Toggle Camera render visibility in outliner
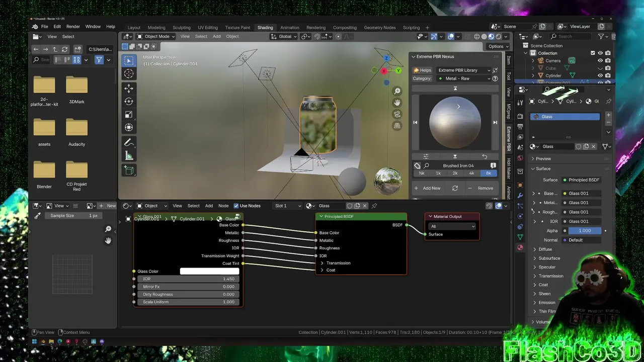This screenshot has width=644, height=362. pos(608,60)
